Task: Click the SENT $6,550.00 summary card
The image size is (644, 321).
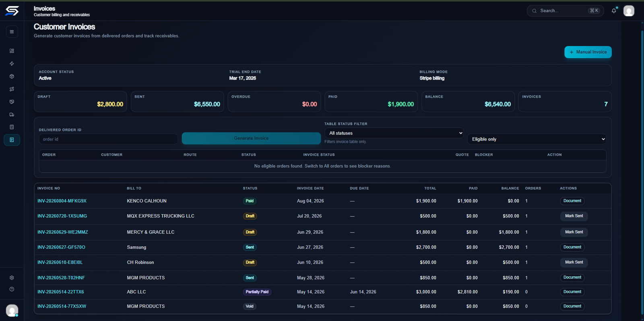Action: tap(178, 101)
